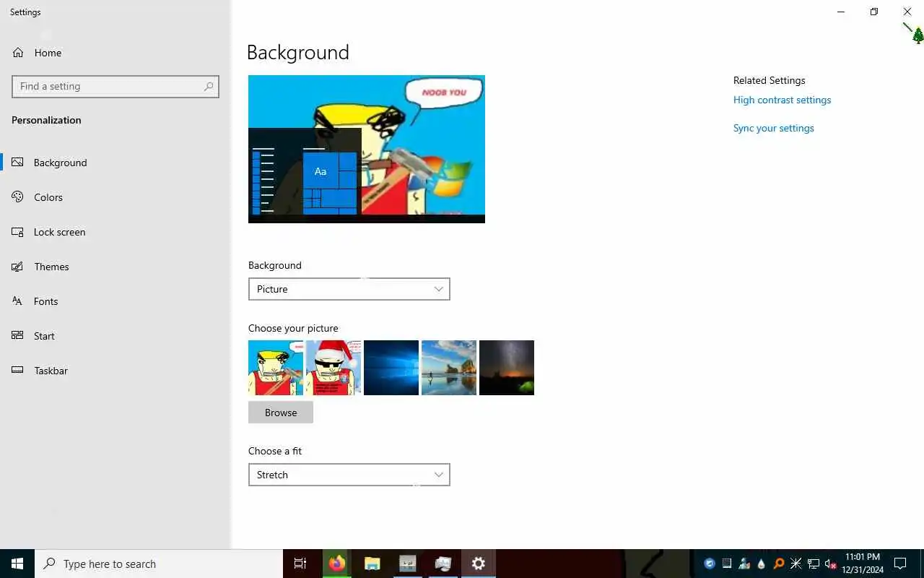Open File Explorer from the taskbar
The image size is (924, 578).
pos(372,564)
